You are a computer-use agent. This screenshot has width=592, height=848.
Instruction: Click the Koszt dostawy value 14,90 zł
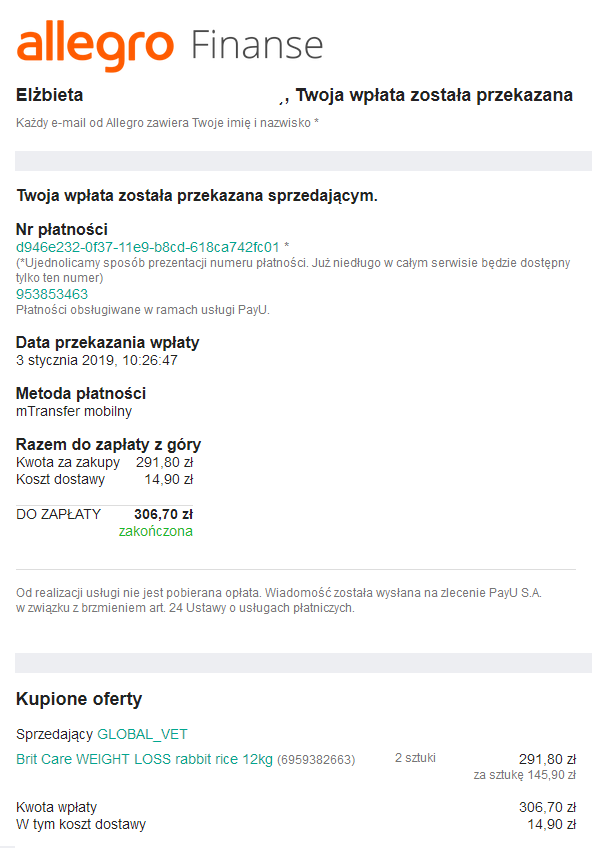click(x=169, y=479)
